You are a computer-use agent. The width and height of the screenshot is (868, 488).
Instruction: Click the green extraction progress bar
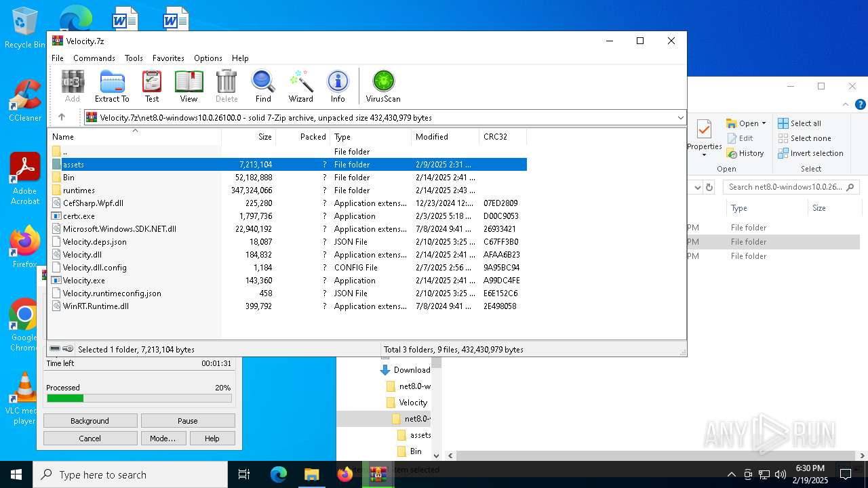point(139,399)
